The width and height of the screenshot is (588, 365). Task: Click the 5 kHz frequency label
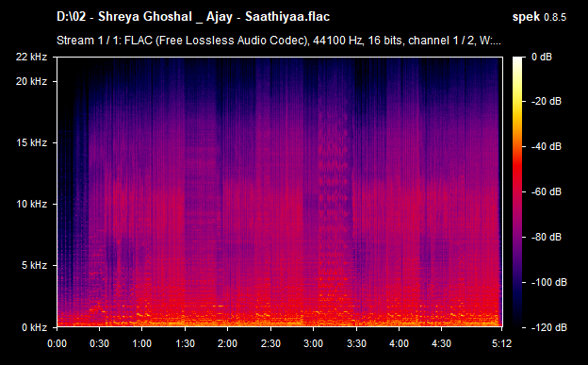(x=34, y=265)
